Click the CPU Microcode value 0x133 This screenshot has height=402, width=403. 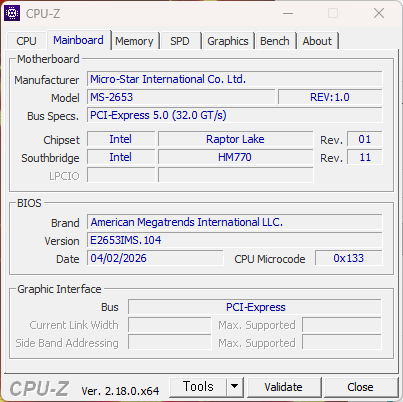click(349, 258)
